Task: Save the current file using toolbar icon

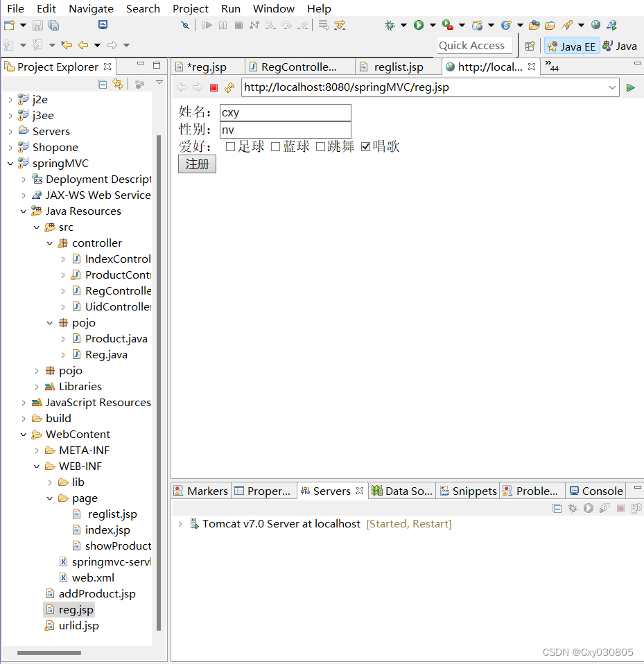Action: tap(37, 25)
